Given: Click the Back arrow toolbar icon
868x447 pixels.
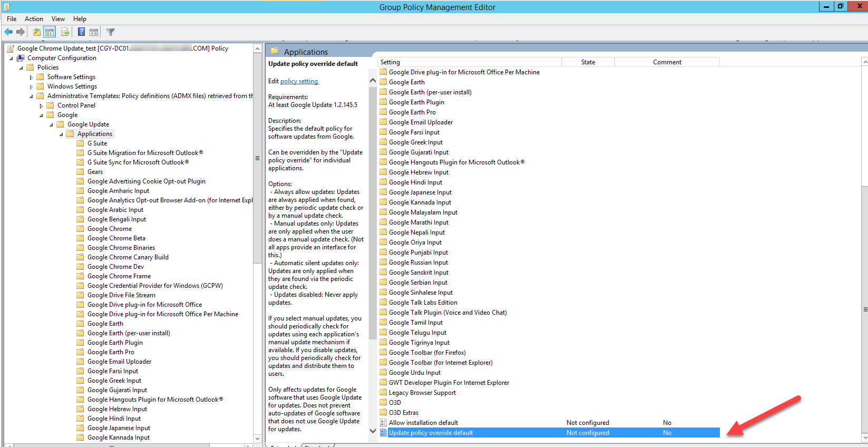Looking at the screenshot, I should [x=8, y=32].
